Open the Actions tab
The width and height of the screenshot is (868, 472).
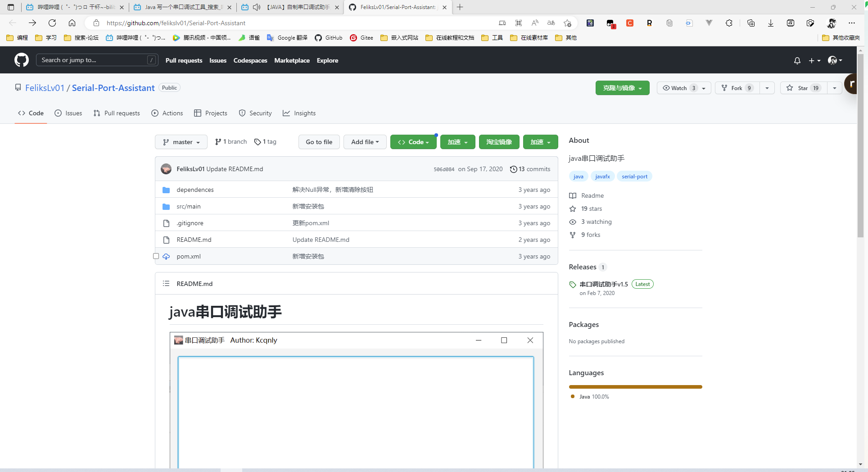point(167,113)
